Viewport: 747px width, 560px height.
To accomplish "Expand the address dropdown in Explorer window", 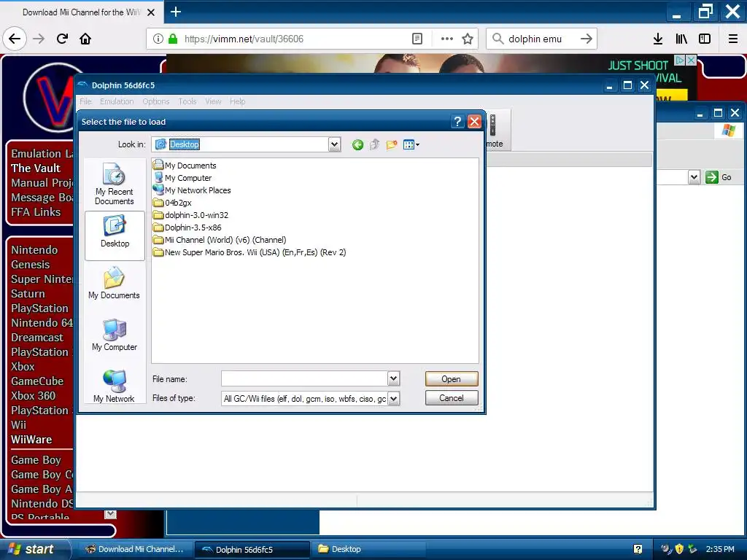I will click(694, 177).
